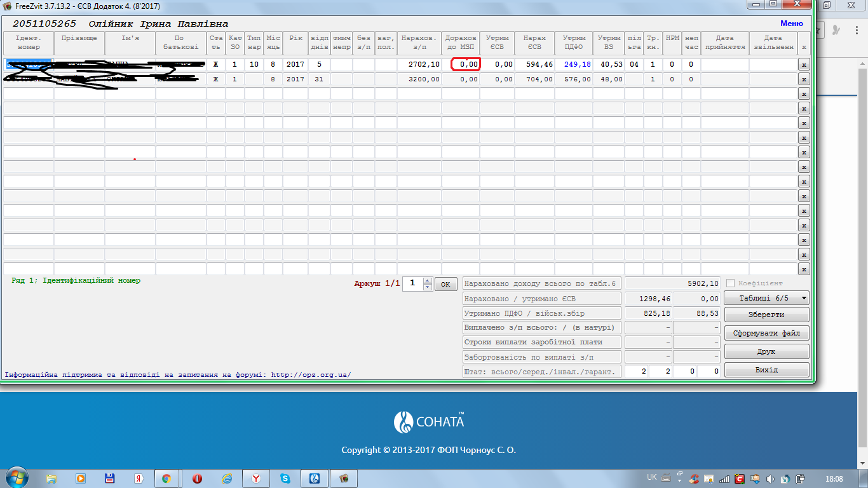The height and width of the screenshot is (488, 868).
Task: Open the Меню menu
Action: click(x=791, y=24)
